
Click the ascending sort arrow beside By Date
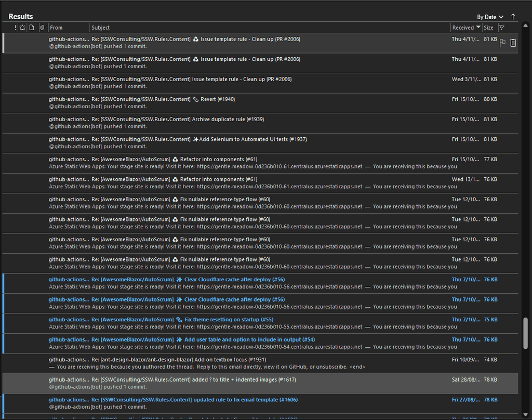(513, 17)
